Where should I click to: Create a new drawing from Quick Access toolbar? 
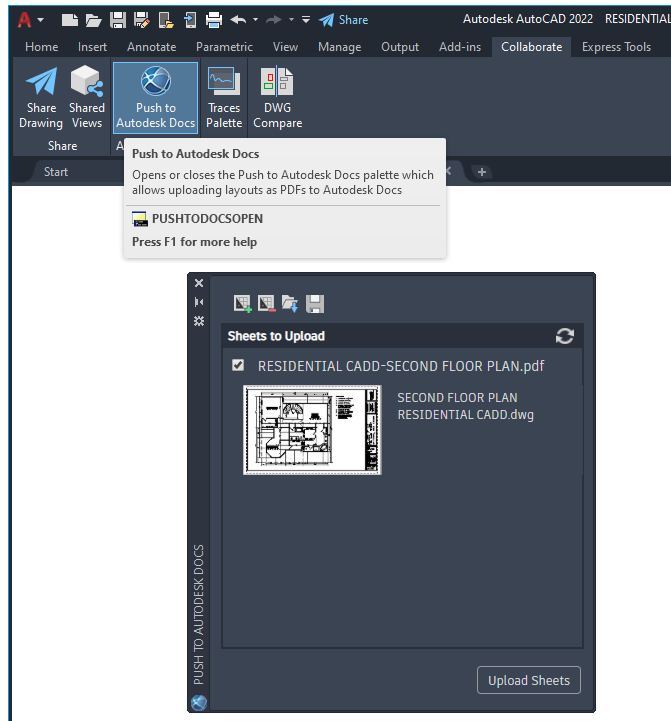click(69, 20)
